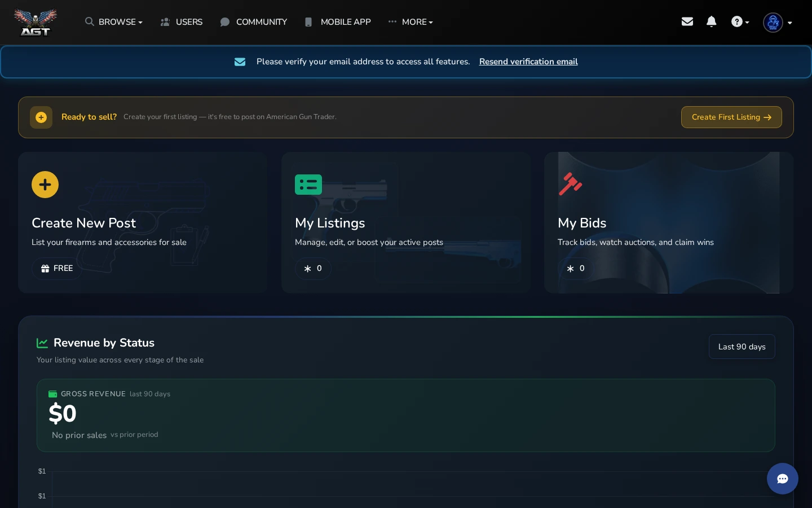Open the My Listings card title

click(330, 223)
